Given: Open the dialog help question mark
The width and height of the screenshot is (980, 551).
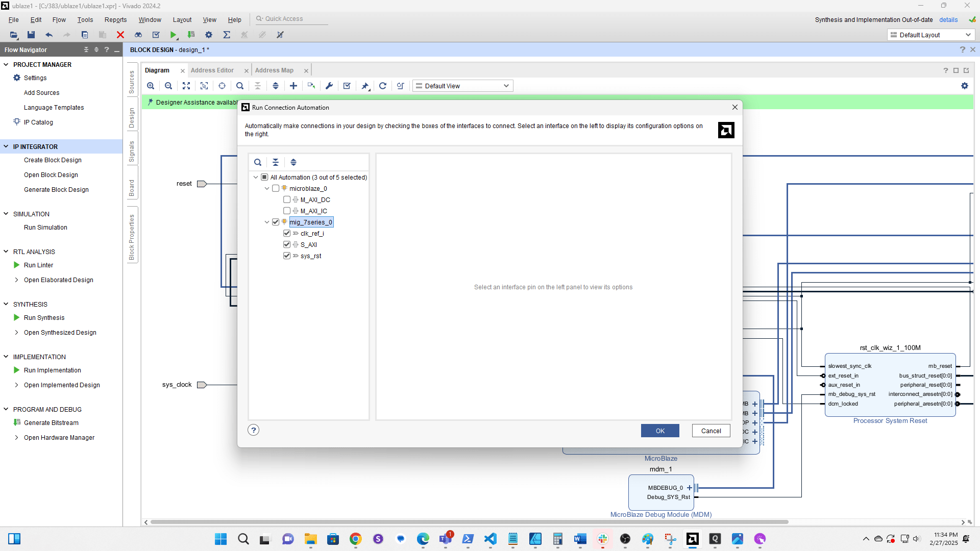Looking at the screenshot, I should [253, 430].
